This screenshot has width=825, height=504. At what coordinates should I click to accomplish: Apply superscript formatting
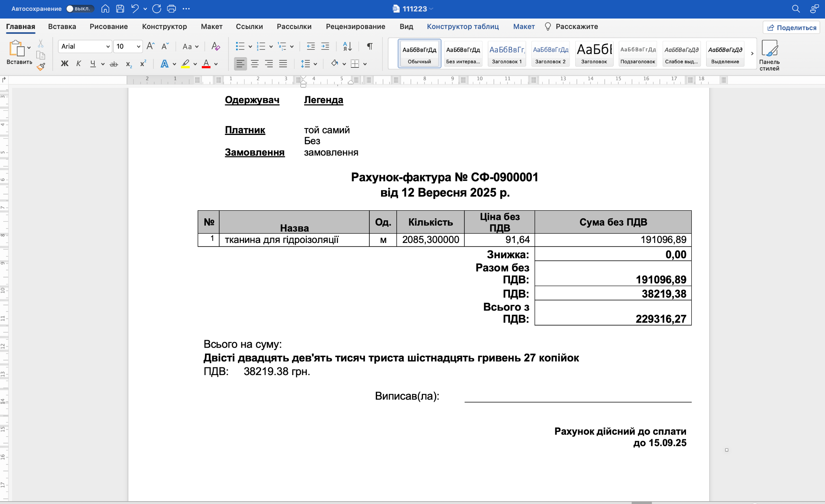(143, 63)
